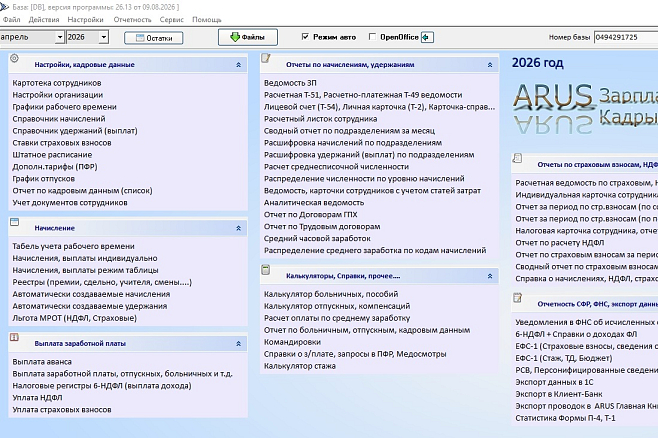
Task: Click the application logo icon in title bar
Action: tap(4, 7)
